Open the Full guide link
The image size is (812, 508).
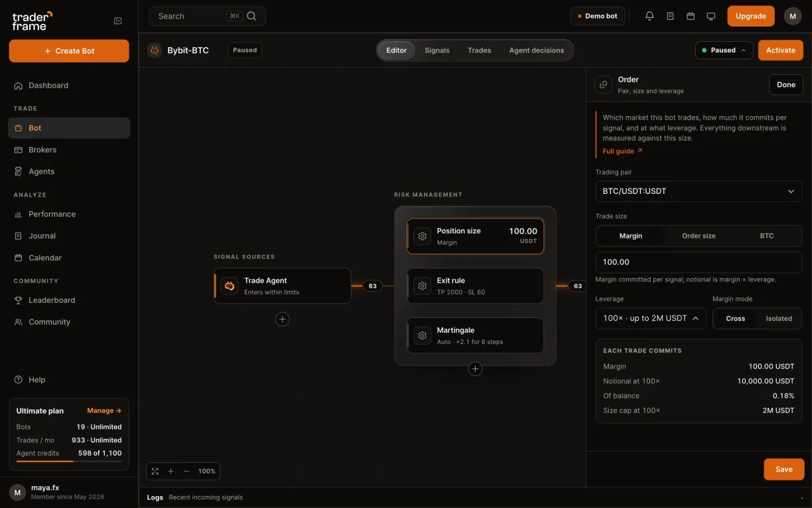coord(622,151)
